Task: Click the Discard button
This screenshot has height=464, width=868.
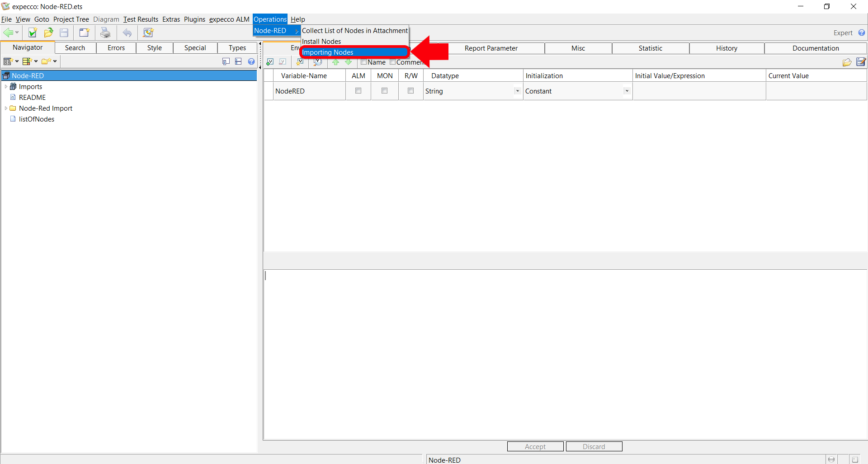Action: [594, 446]
